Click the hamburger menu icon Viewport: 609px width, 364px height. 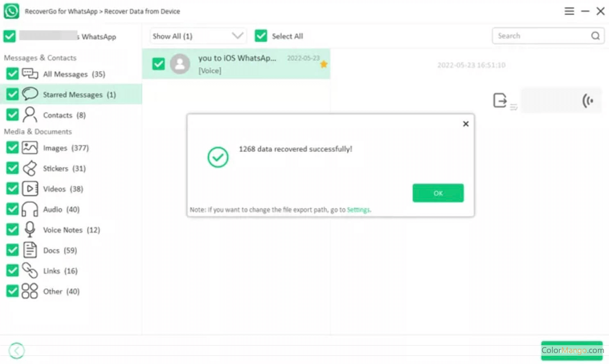point(569,11)
